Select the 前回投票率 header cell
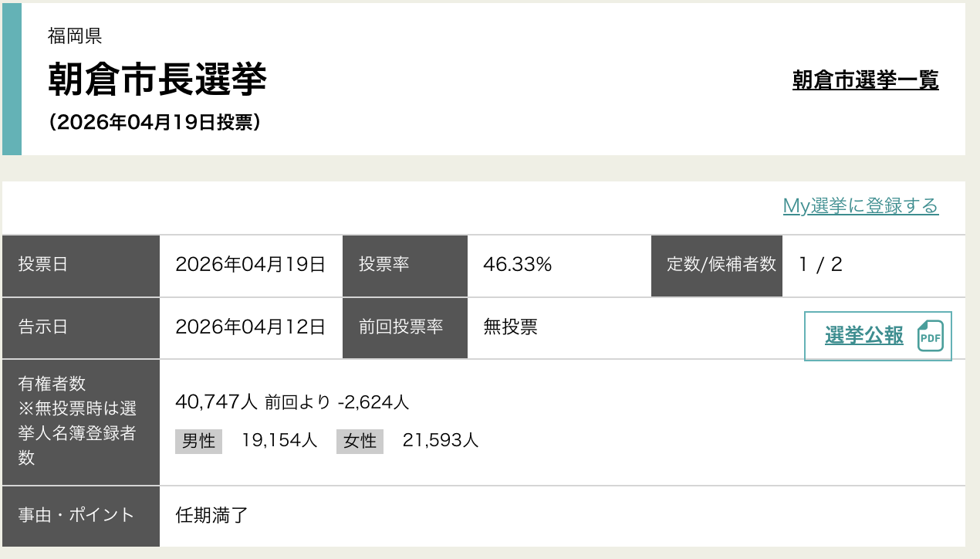 tap(404, 327)
